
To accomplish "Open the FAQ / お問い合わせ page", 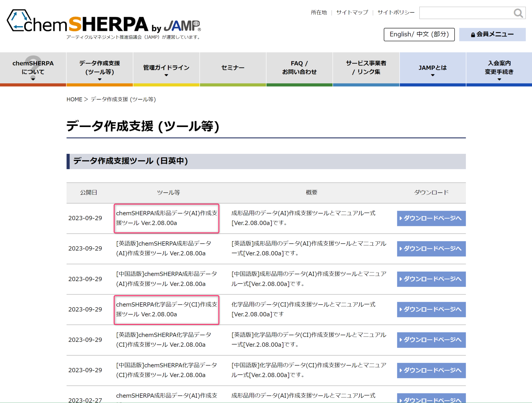I will tap(299, 67).
